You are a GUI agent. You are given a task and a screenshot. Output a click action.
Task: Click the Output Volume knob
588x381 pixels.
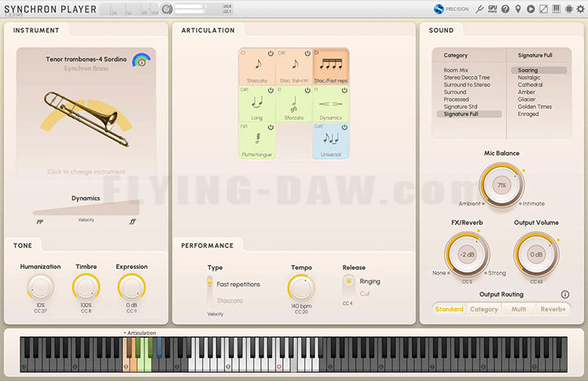click(x=536, y=254)
